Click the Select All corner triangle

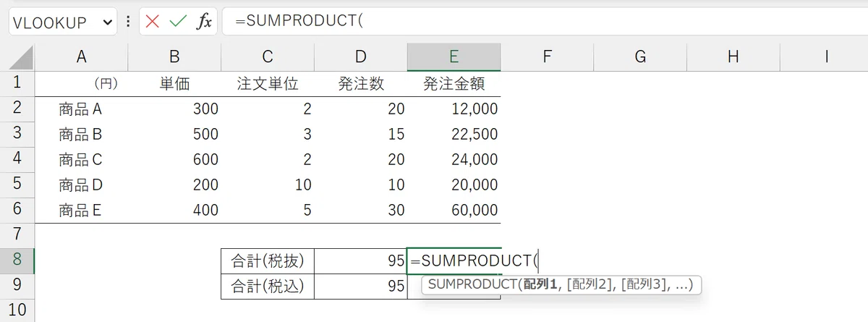[x=17, y=57]
